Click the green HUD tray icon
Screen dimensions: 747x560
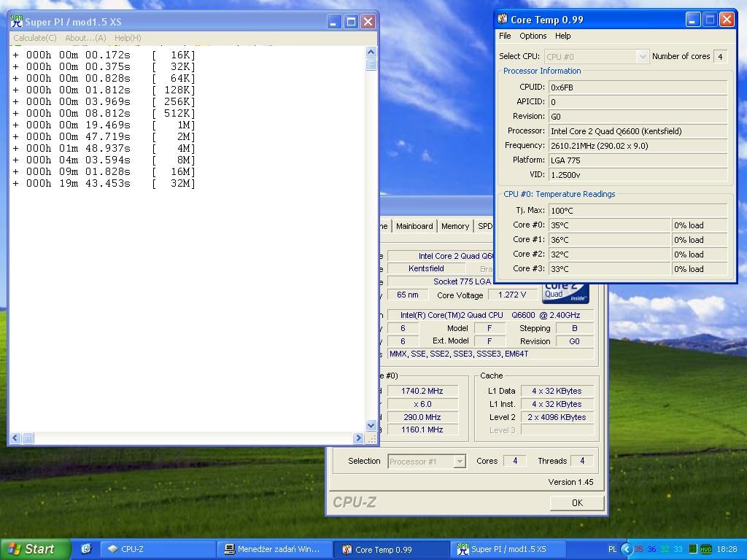point(705,549)
